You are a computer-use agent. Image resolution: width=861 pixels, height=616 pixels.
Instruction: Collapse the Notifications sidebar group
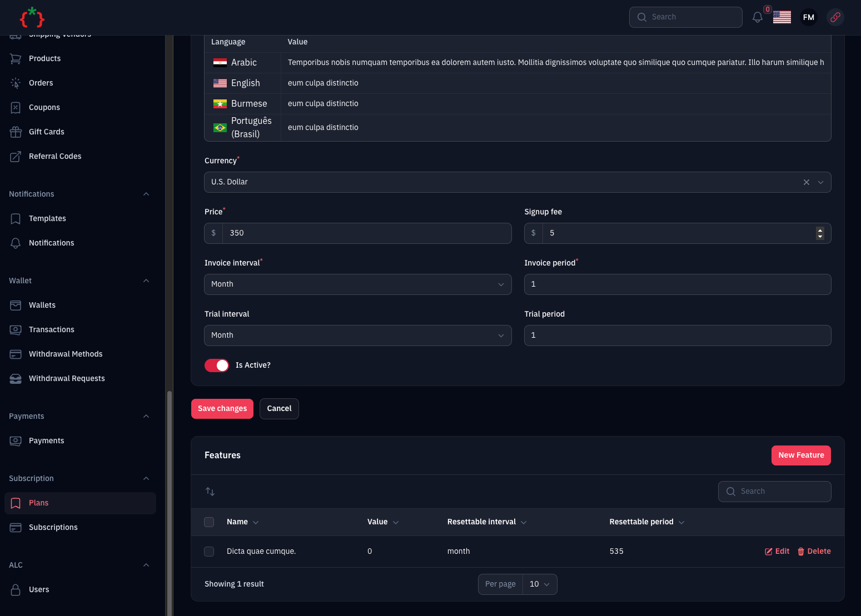[x=146, y=194]
